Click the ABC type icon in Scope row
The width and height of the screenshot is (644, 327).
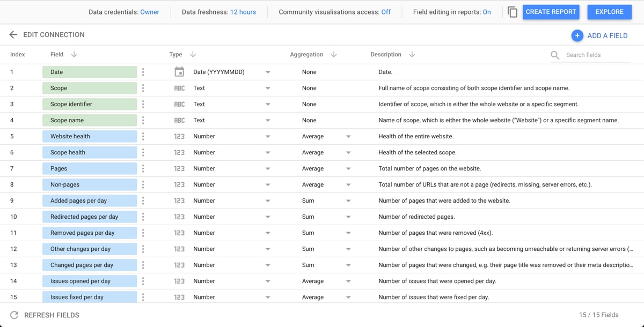click(x=179, y=88)
